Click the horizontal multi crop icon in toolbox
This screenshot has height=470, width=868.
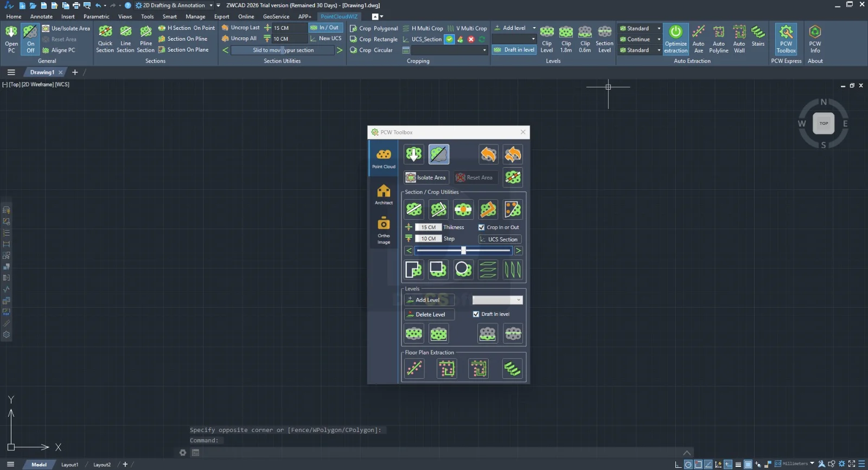coord(488,269)
